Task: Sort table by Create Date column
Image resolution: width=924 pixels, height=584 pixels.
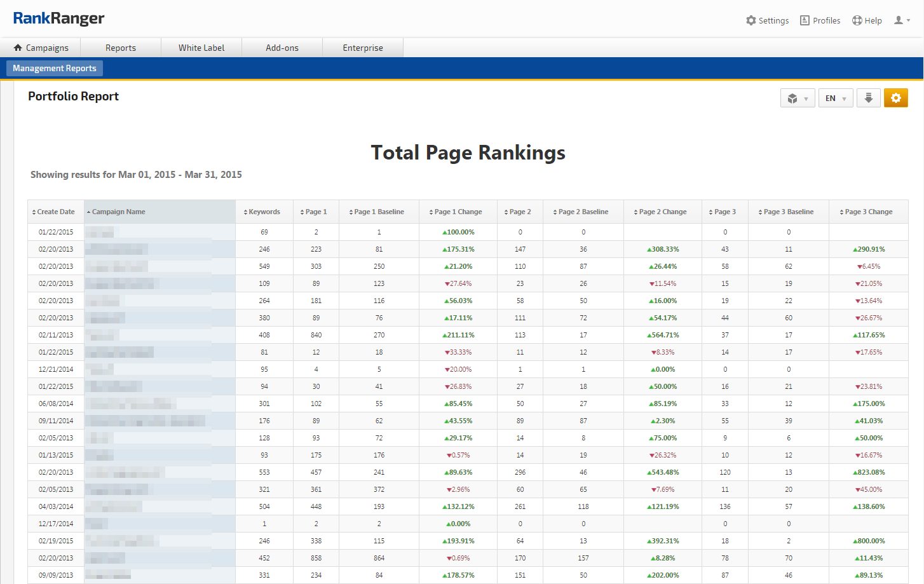Action: tap(55, 212)
